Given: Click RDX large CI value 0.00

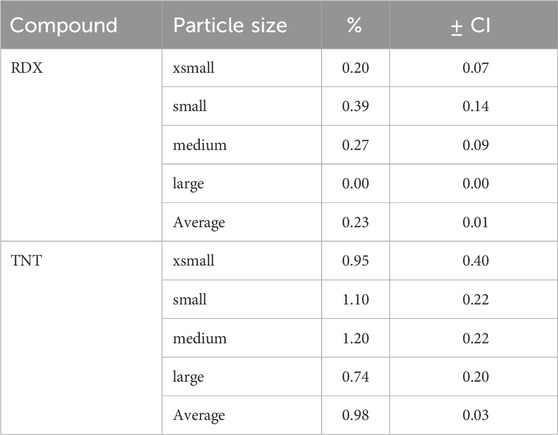Looking at the screenshot, I should [x=476, y=183].
